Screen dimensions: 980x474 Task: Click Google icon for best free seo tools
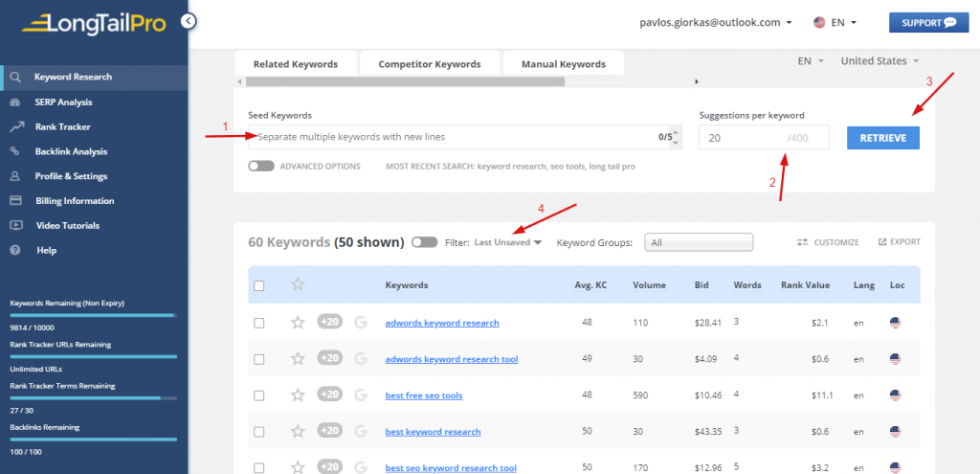(x=361, y=395)
